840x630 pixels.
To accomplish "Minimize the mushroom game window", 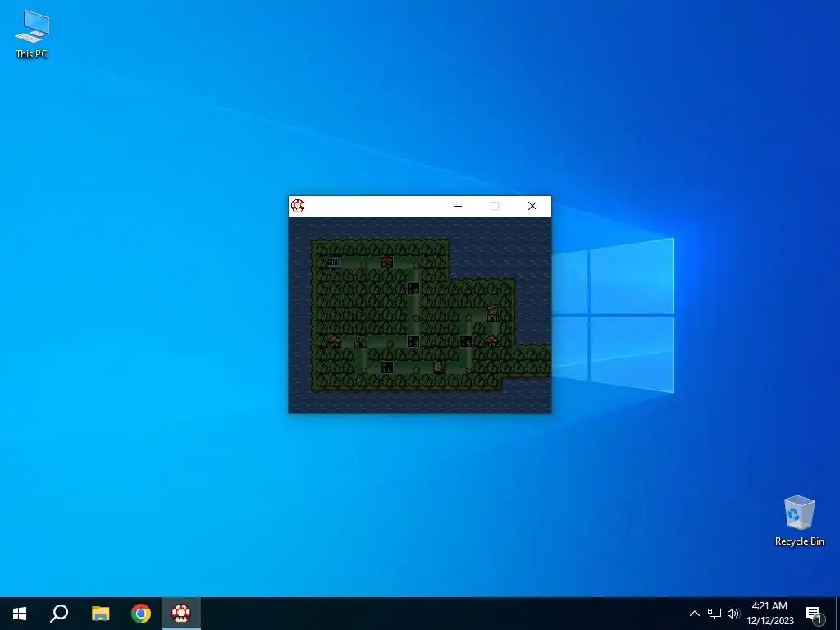I will (x=458, y=206).
